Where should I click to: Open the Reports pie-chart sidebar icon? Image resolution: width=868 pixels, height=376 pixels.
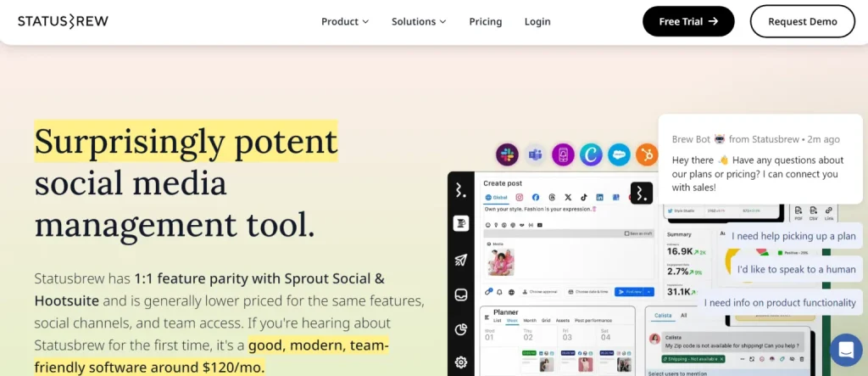click(x=460, y=329)
